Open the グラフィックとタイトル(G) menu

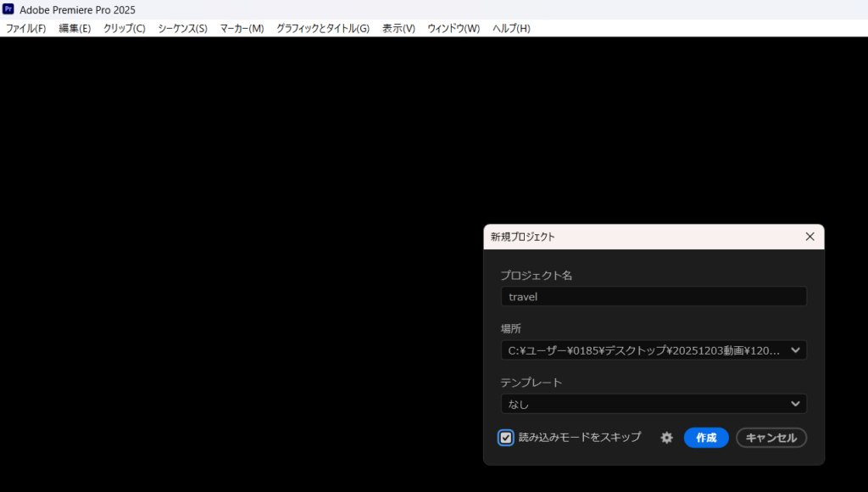(x=323, y=28)
